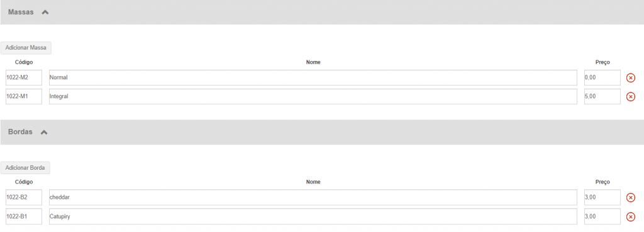Edit the 3,00 price for Catupiry

pyautogui.click(x=602, y=216)
